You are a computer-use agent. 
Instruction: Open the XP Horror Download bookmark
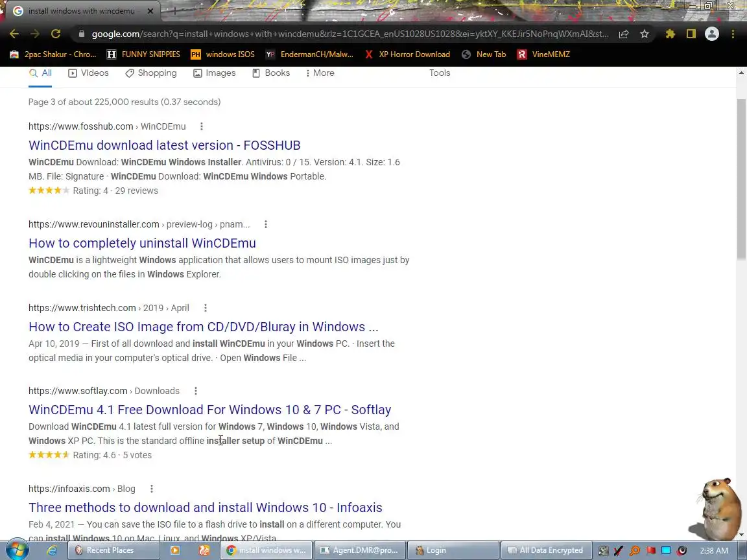tap(407, 54)
